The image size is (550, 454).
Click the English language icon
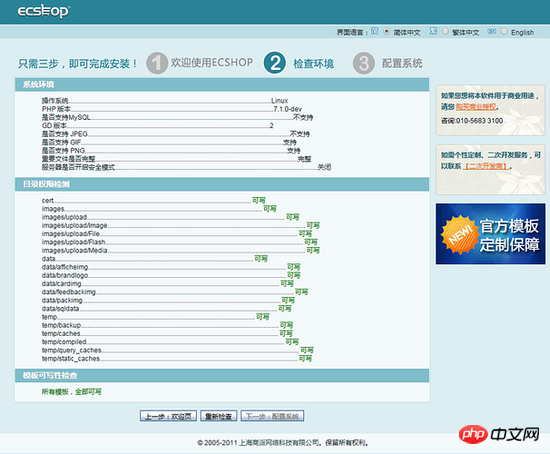[491, 32]
